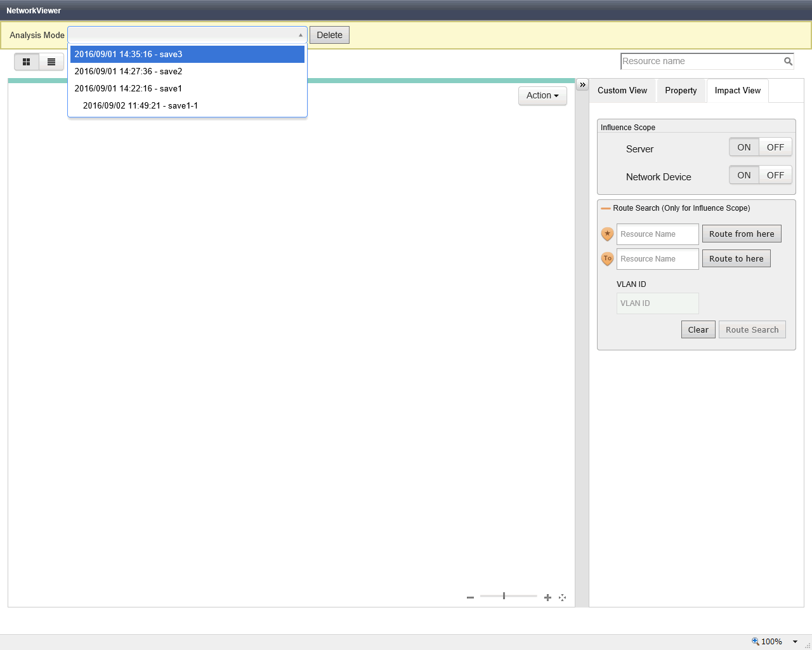
Task: Click the Delete button
Action: [329, 35]
